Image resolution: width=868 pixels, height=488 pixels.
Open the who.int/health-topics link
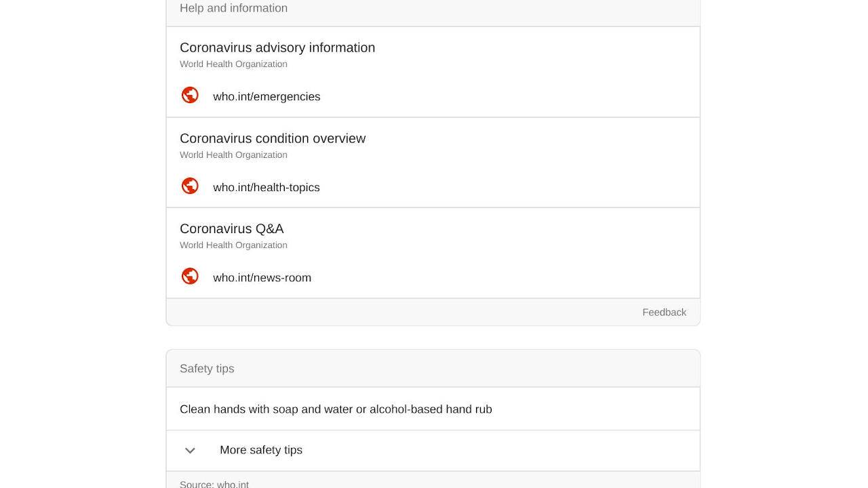[266, 187]
